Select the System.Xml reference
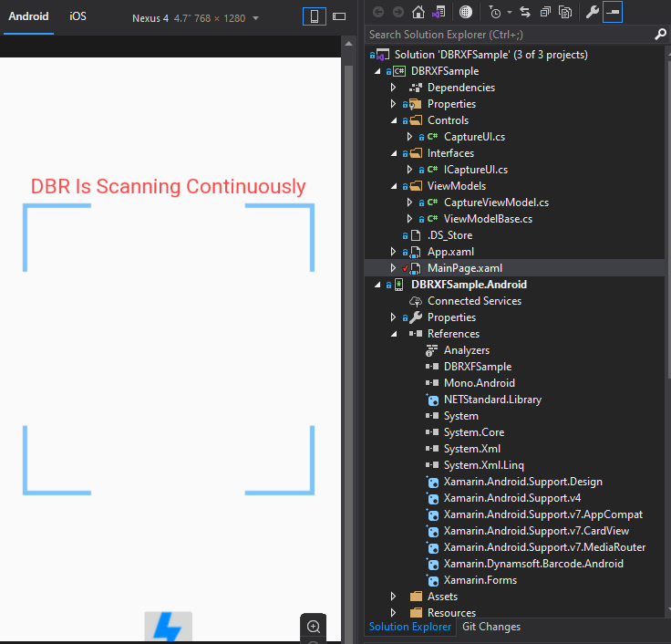The height and width of the screenshot is (644, 671). pyautogui.click(x=471, y=449)
